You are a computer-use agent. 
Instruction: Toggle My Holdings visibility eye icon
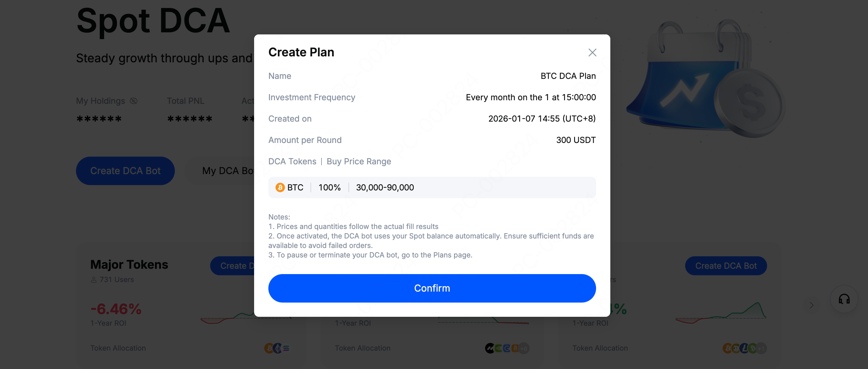[134, 101]
